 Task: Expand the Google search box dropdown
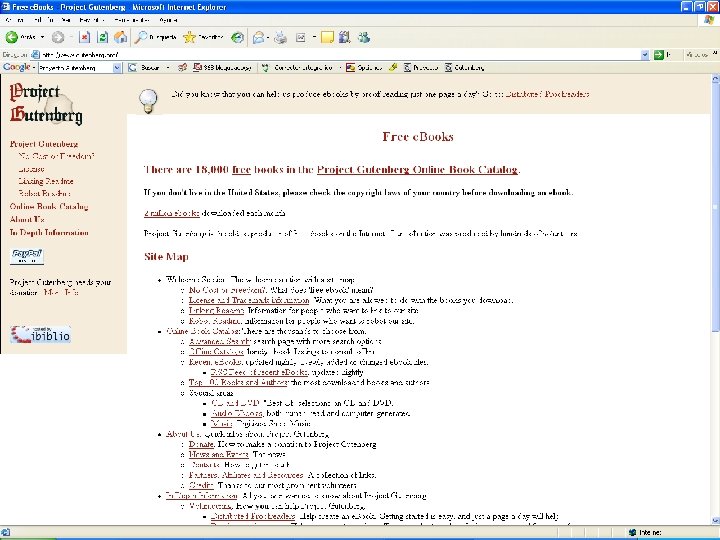pos(117,68)
